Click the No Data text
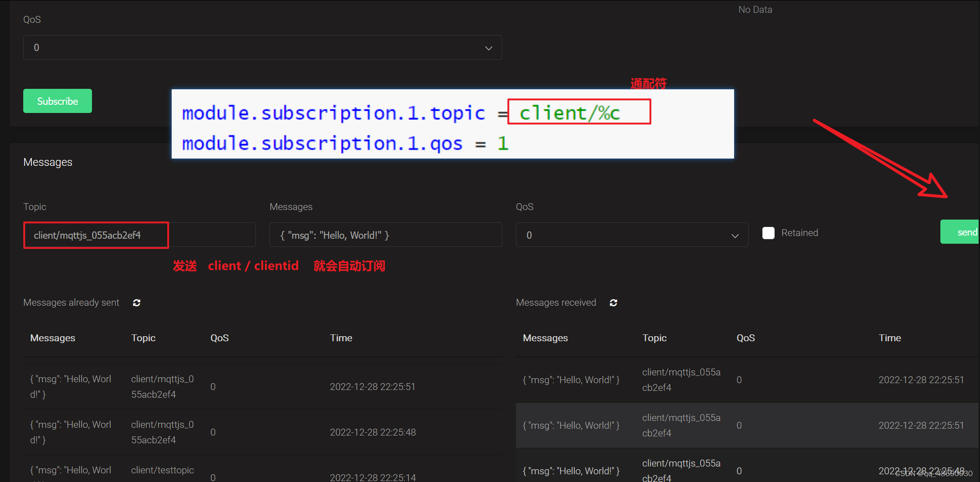The width and height of the screenshot is (980, 482). click(755, 10)
